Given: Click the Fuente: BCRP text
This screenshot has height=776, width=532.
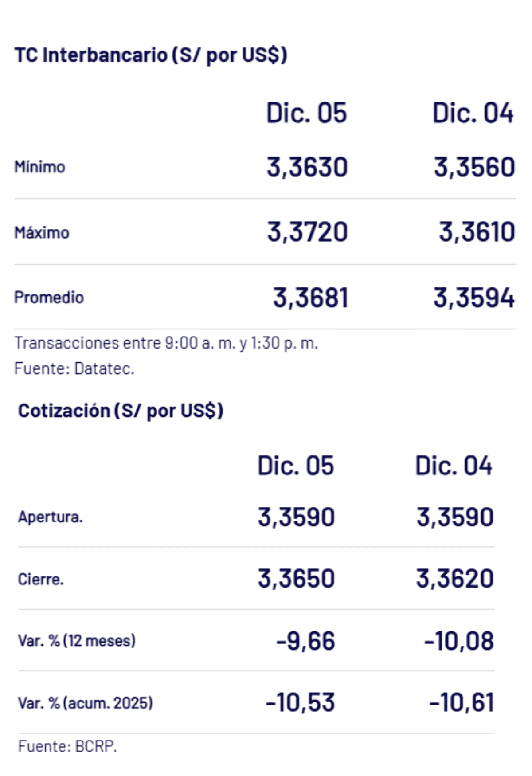Looking at the screenshot, I should click(67, 746).
